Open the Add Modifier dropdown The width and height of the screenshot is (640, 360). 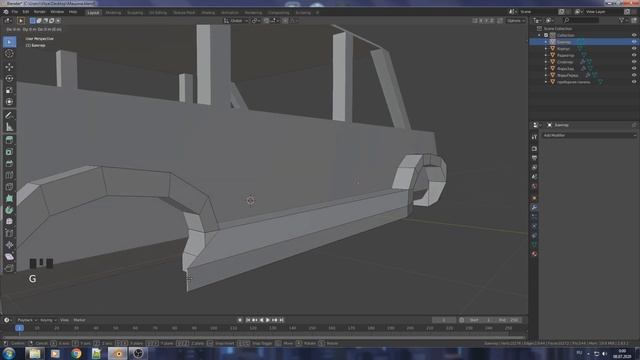coord(589,135)
